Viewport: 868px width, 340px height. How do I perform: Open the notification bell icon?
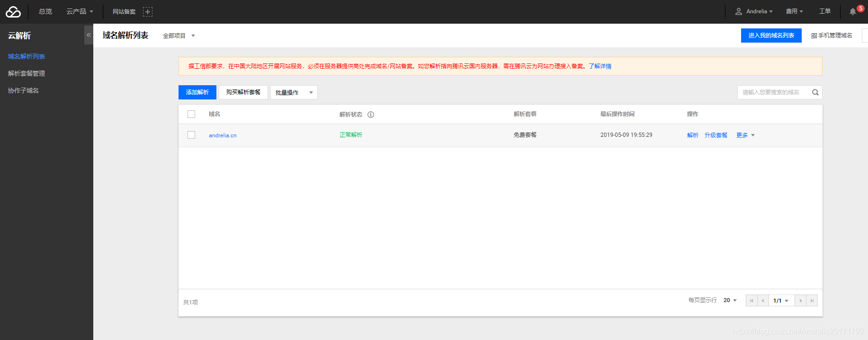tap(852, 12)
